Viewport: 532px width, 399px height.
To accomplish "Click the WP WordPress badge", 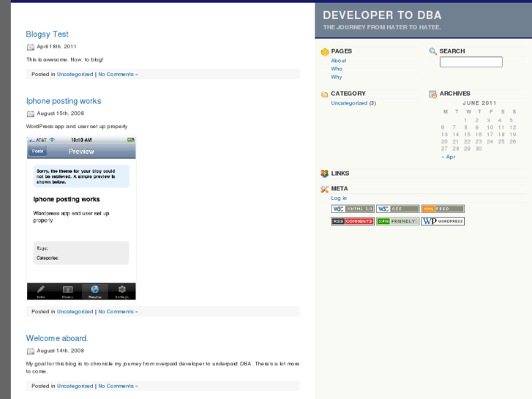I will point(443,221).
